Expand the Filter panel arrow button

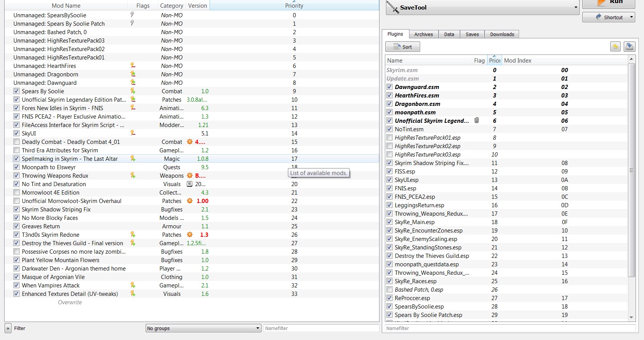[8, 328]
